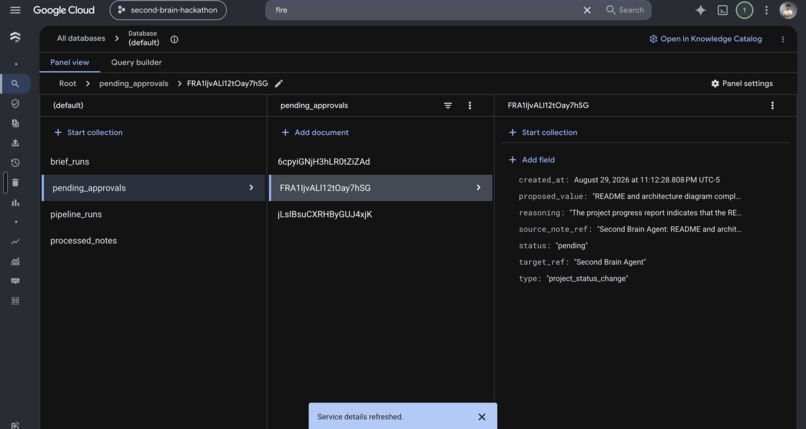806x429 pixels.
Task: Open the grid heatmap icon in sidebar
Action: click(x=15, y=301)
